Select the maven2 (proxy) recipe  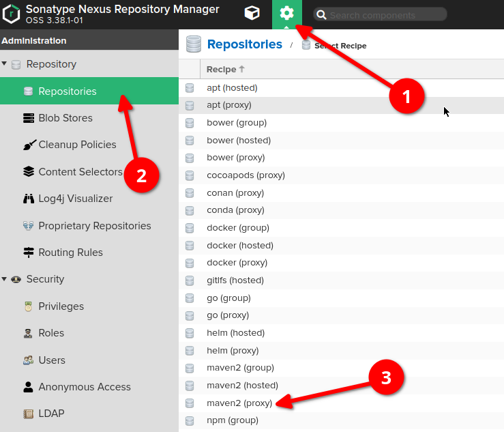pos(342,403)
